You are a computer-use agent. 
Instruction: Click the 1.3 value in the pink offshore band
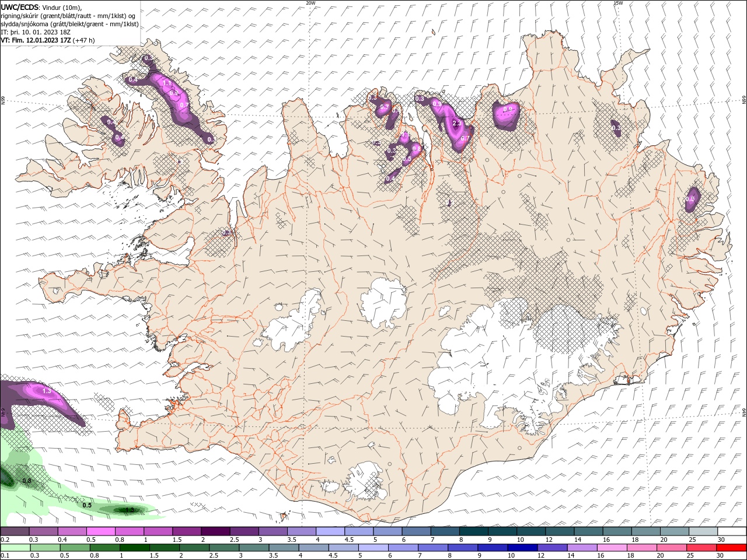[47, 391]
